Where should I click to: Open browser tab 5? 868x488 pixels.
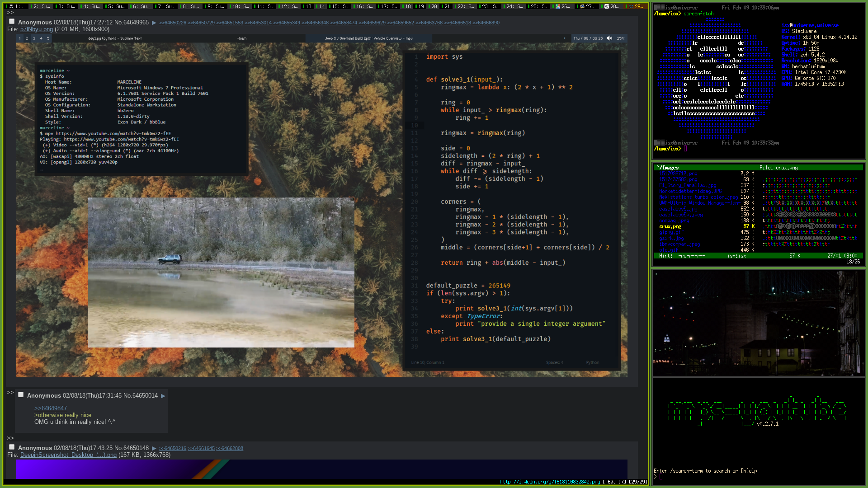(x=116, y=6)
